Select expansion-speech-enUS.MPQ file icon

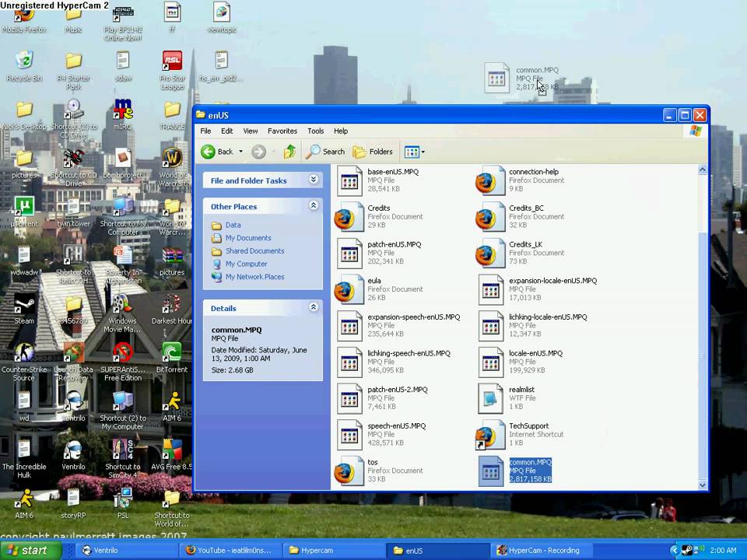pos(349,326)
